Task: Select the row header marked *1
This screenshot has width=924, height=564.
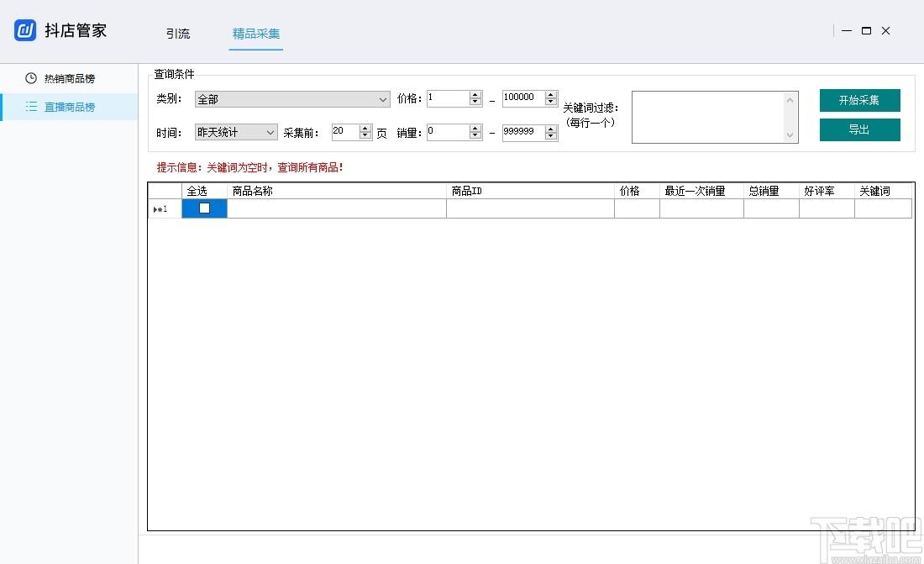Action: click(x=165, y=208)
